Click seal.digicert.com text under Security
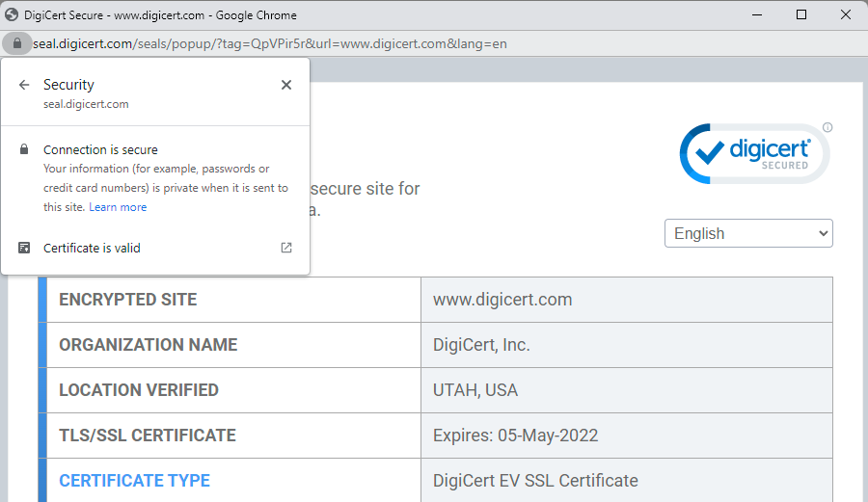This screenshot has height=502, width=868. pos(87,104)
